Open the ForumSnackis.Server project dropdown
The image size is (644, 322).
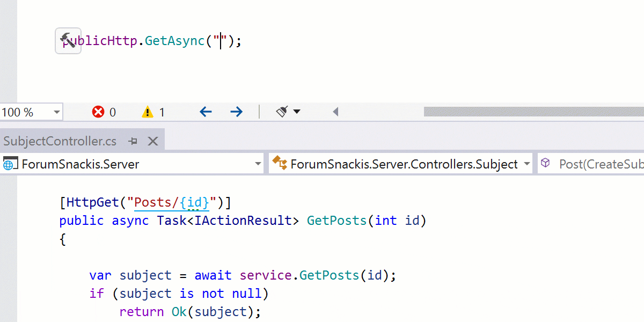point(258,163)
